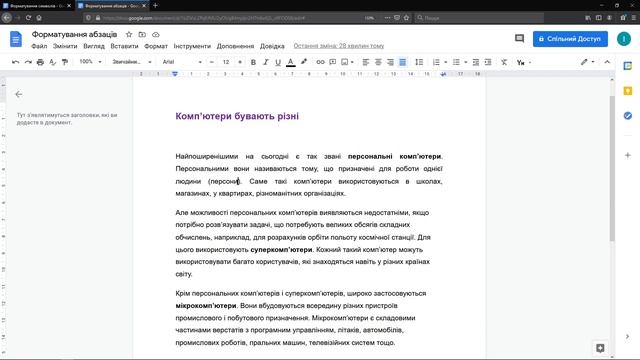Open the Файл menu
Screen dimensions: 640x360
coord(39,46)
